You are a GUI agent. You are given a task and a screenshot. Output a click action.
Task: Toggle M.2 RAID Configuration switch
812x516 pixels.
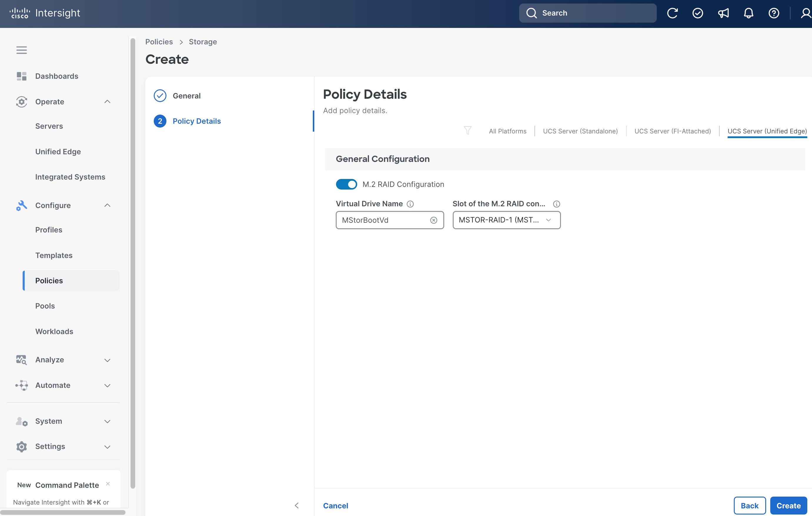tap(346, 184)
